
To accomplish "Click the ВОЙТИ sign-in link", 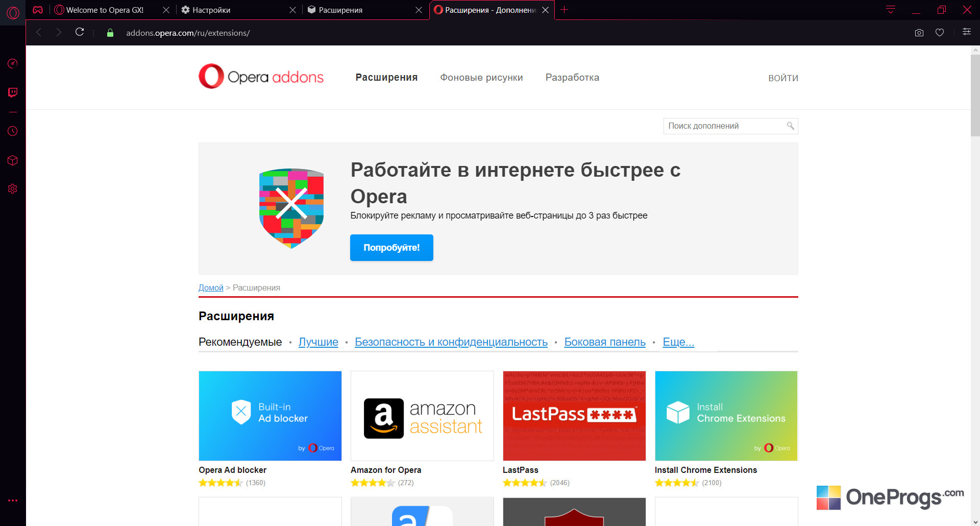I will point(783,78).
